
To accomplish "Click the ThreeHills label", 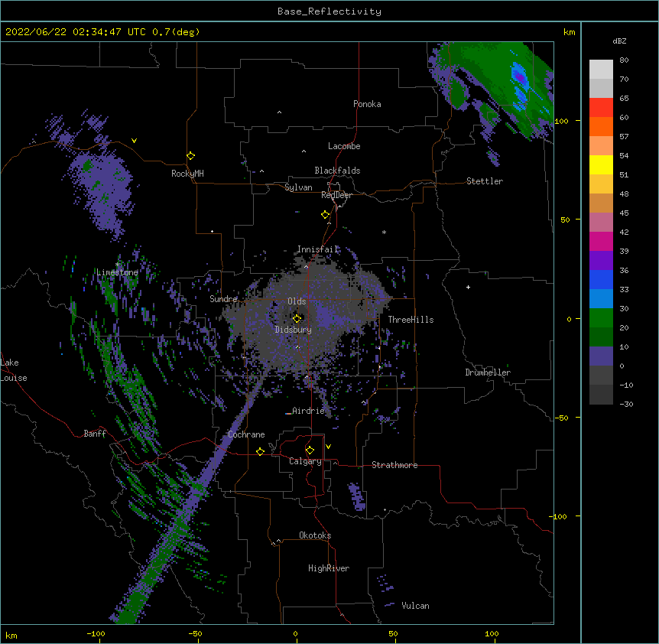I will coord(411,320).
